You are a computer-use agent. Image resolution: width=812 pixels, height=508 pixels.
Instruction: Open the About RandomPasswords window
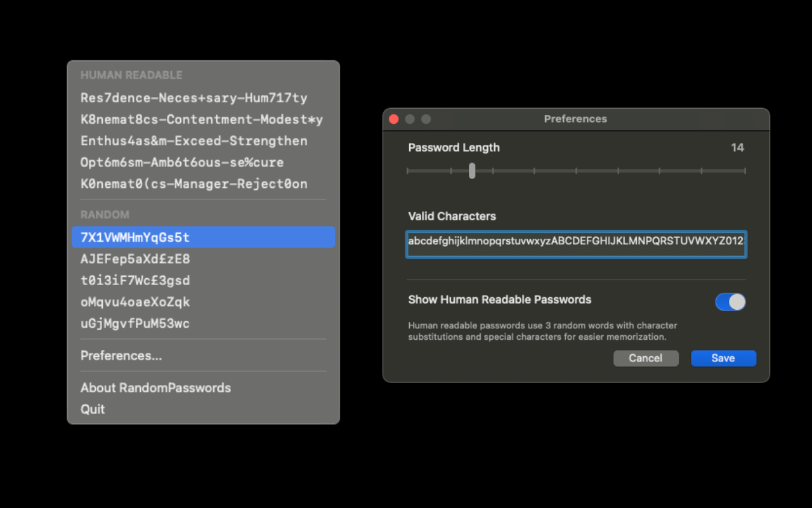coord(156,388)
